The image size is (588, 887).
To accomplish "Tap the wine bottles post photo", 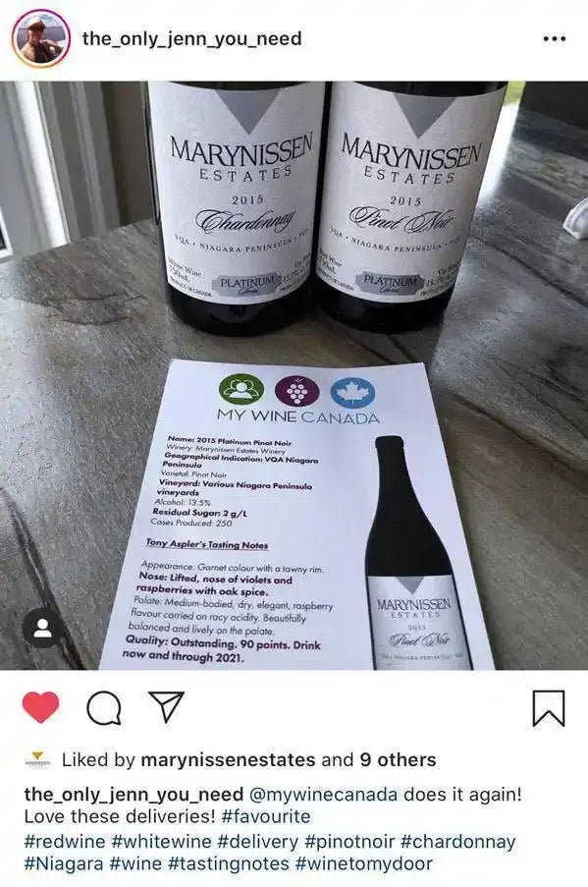I will (294, 375).
